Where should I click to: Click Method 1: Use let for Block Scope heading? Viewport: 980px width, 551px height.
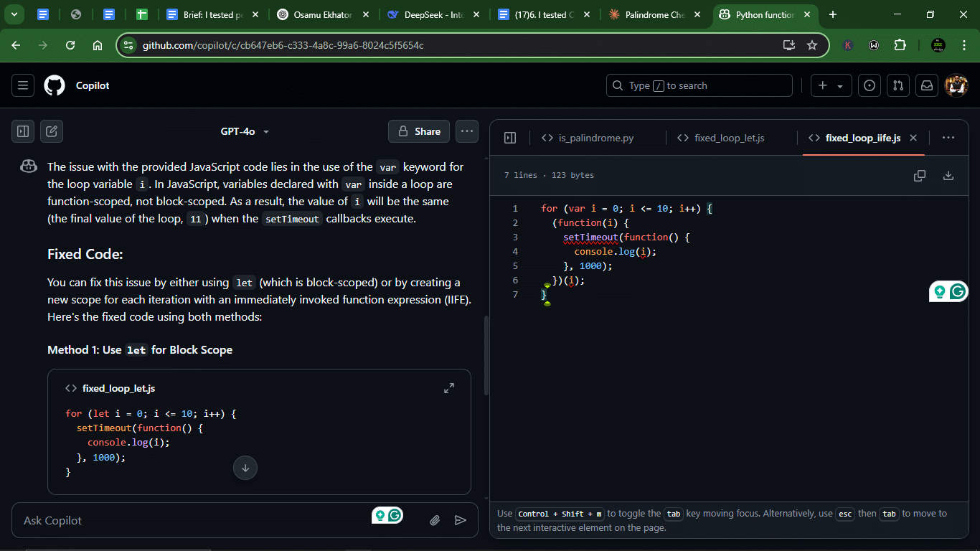point(140,350)
